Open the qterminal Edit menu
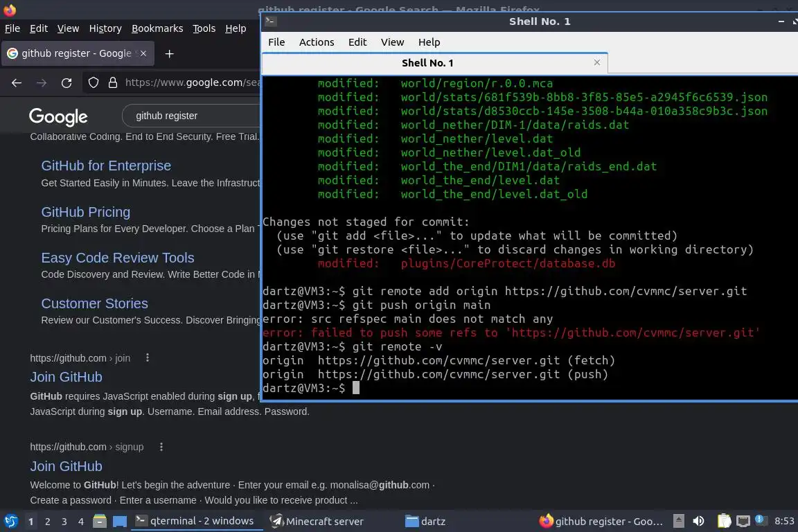The image size is (798, 532). (357, 42)
